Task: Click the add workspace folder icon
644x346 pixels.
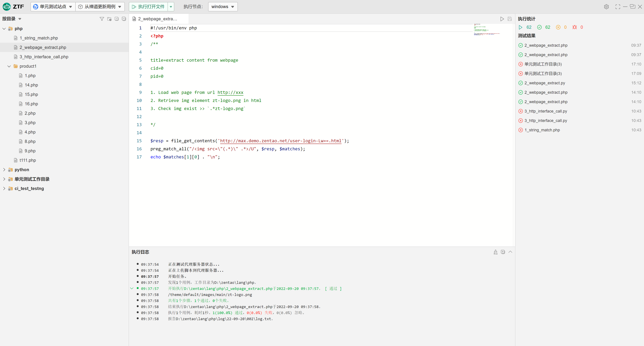Action: (109, 19)
